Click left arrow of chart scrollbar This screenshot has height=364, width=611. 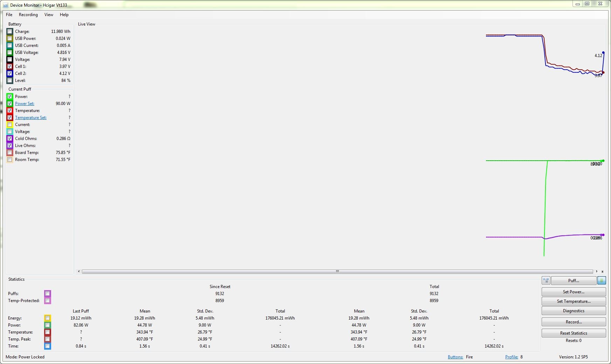pyautogui.click(x=79, y=271)
